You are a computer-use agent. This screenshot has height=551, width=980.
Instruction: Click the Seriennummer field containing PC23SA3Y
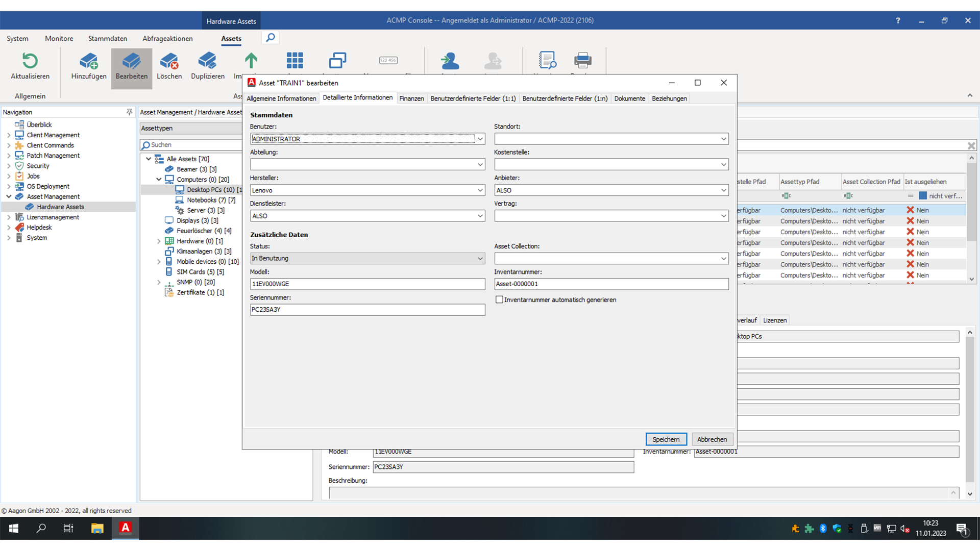pyautogui.click(x=366, y=310)
